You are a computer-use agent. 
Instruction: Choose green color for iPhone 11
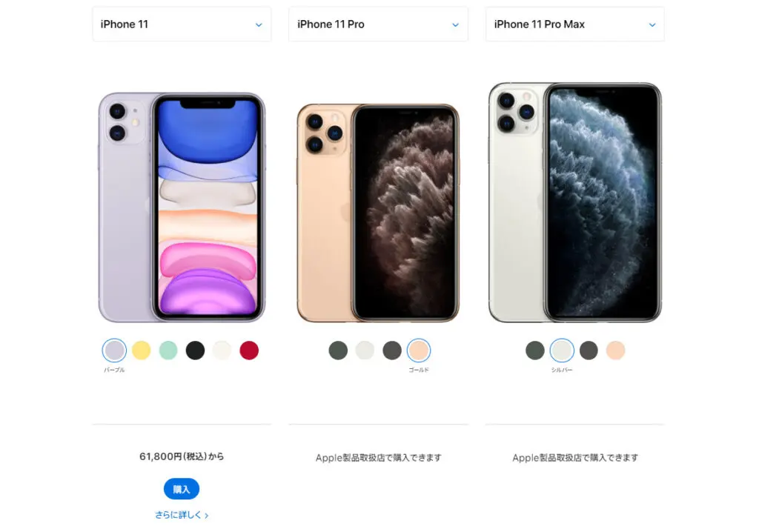168,350
